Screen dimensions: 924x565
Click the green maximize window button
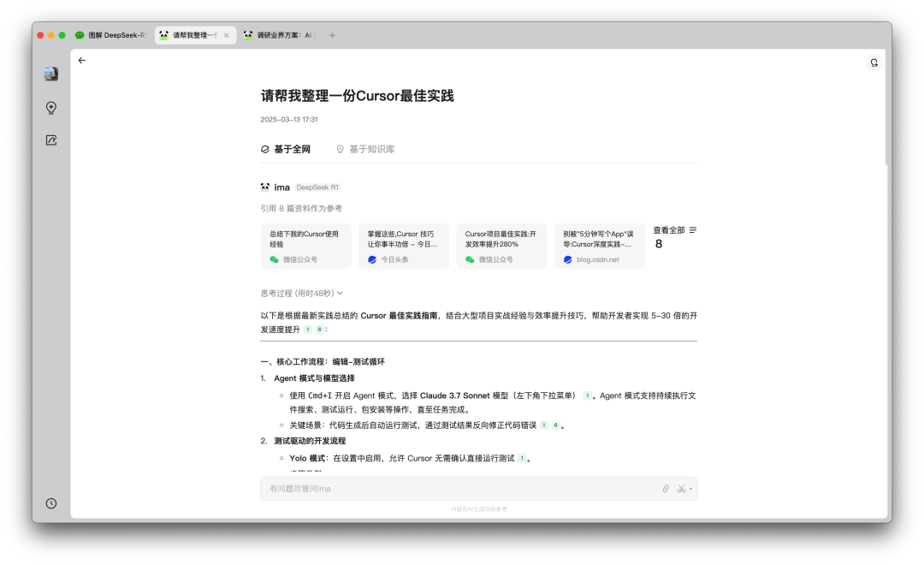(62, 35)
